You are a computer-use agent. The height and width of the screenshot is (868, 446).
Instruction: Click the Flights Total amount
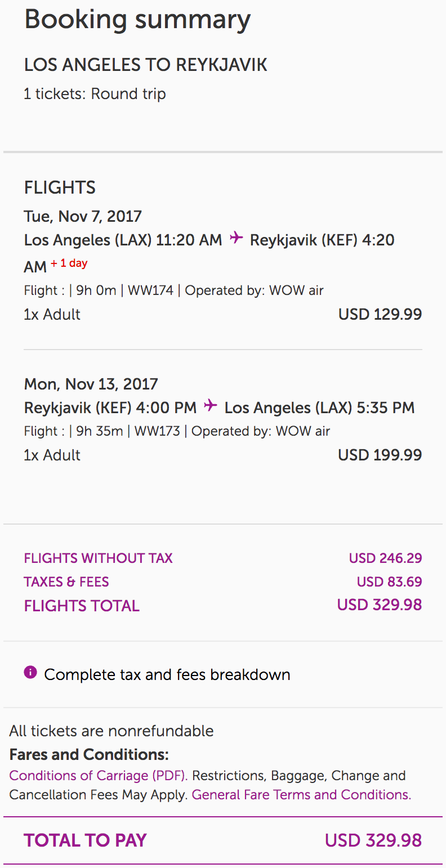point(379,605)
